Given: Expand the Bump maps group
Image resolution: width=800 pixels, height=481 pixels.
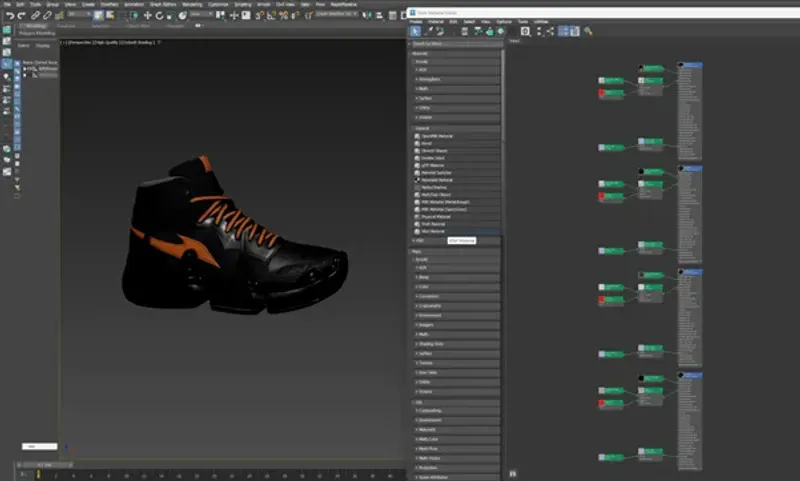Looking at the screenshot, I should pyautogui.click(x=456, y=277).
